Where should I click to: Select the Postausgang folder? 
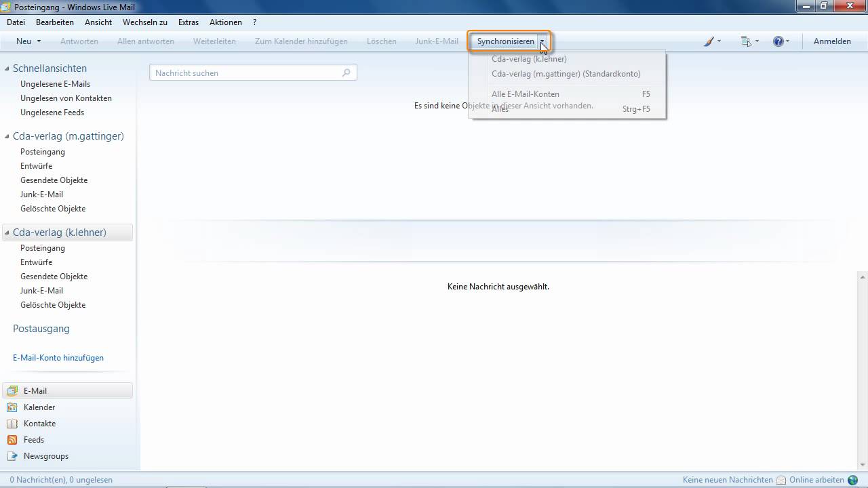coord(41,329)
